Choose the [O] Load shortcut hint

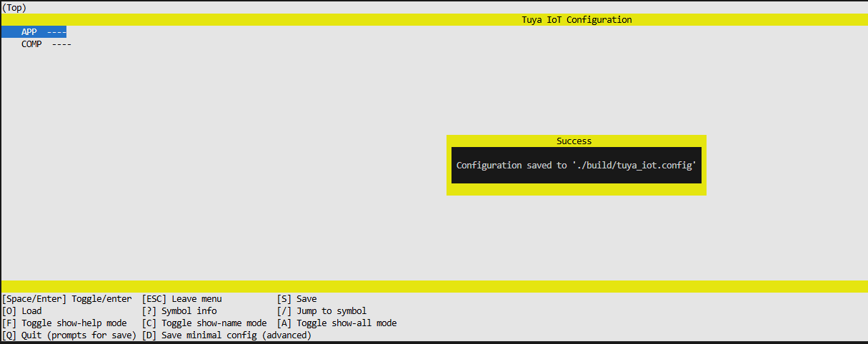pyautogui.click(x=22, y=311)
